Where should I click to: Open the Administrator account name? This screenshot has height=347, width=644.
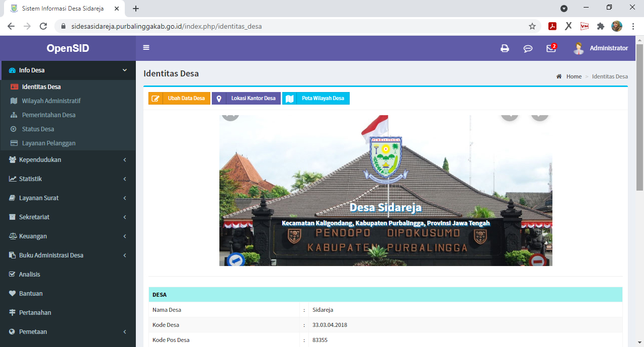tap(609, 48)
